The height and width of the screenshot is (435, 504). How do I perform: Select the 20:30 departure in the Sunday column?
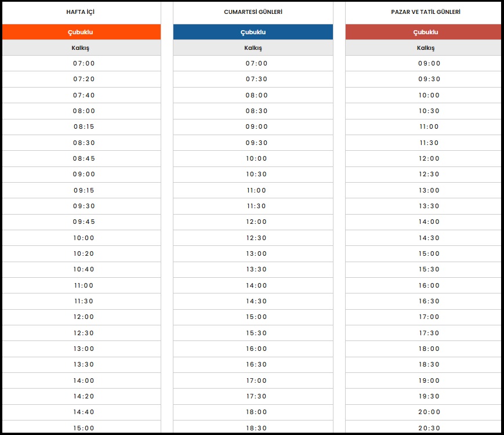click(429, 428)
